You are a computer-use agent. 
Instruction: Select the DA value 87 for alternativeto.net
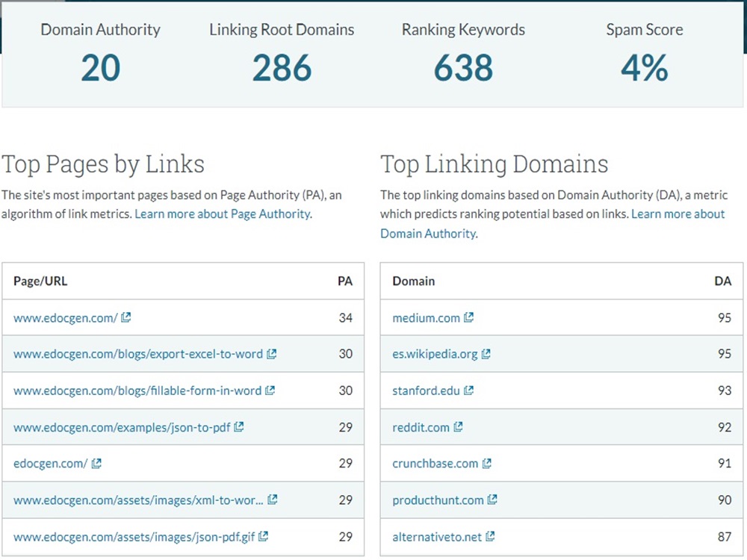click(x=725, y=537)
